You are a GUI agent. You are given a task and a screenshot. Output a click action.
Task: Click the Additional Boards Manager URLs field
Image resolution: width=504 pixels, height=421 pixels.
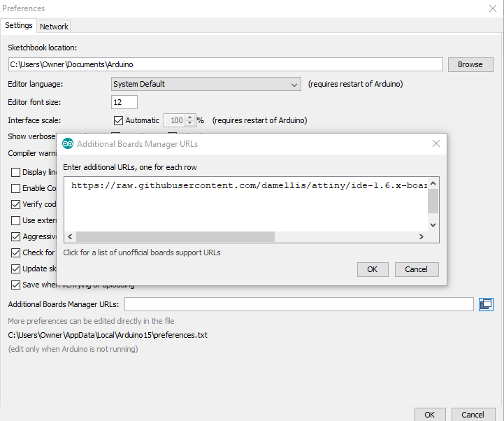coord(299,304)
